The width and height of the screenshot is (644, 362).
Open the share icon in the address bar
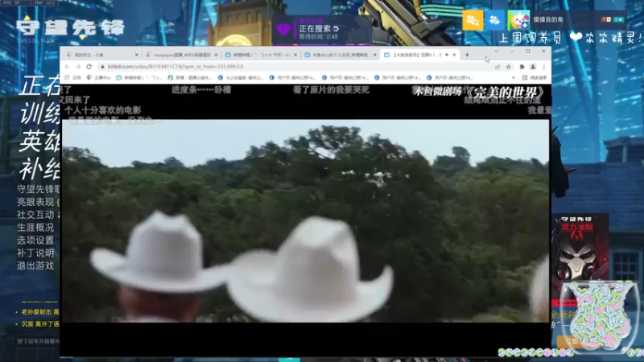497,67
